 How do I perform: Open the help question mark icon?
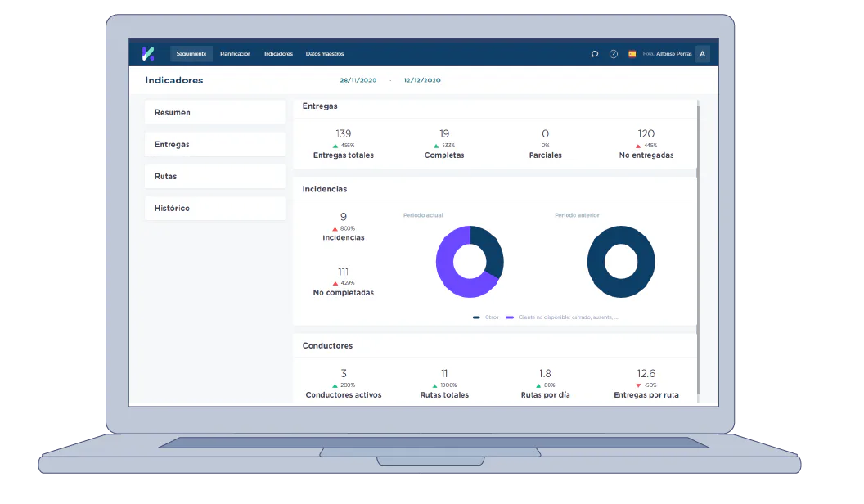[614, 54]
